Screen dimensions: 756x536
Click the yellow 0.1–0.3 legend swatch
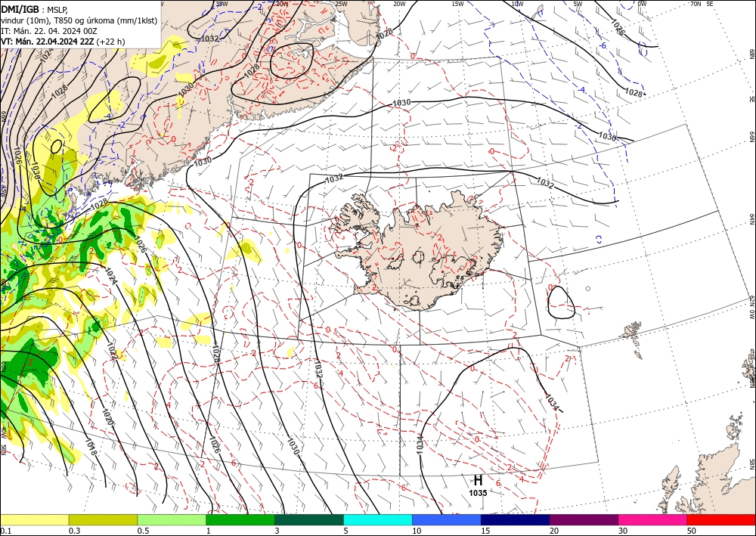pyautogui.click(x=34, y=519)
